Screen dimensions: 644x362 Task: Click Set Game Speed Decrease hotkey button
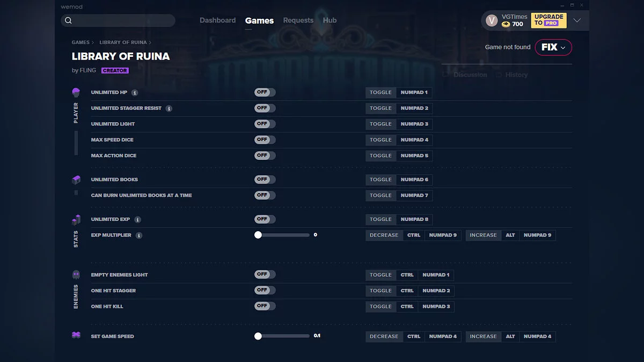click(384, 336)
